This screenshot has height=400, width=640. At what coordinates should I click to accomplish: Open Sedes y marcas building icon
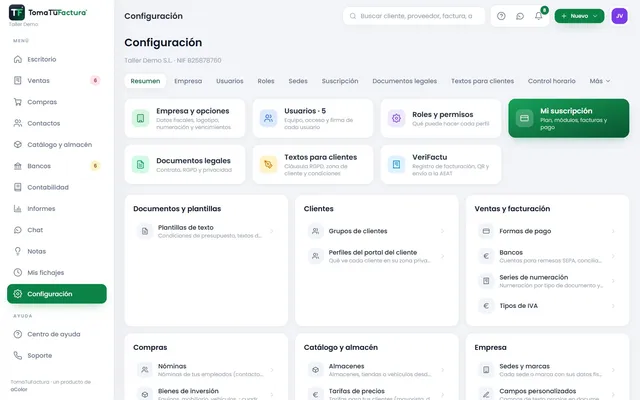click(x=486, y=370)
